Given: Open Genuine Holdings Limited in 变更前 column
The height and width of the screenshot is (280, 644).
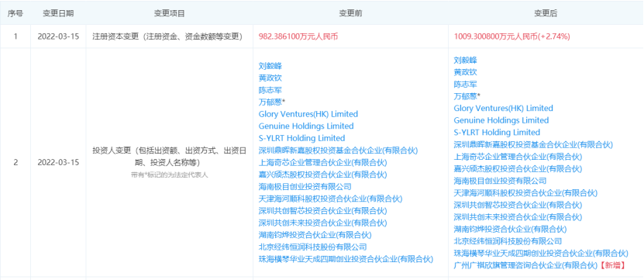Looking at the screenshot, I should (x=306, y=126).
